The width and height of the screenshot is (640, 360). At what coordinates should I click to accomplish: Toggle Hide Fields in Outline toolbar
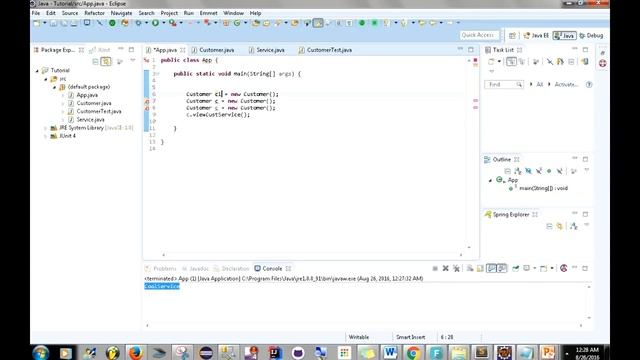pyautogui.click(x=529, y=171)
